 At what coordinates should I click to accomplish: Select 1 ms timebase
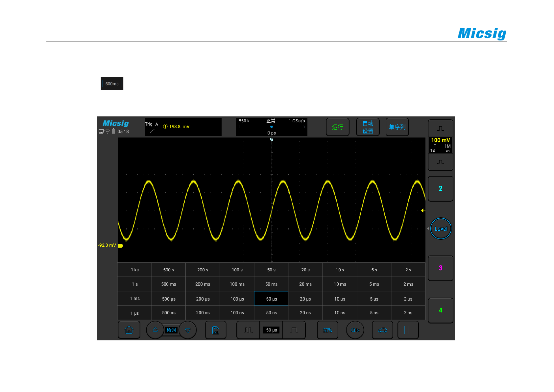[134, 298]
